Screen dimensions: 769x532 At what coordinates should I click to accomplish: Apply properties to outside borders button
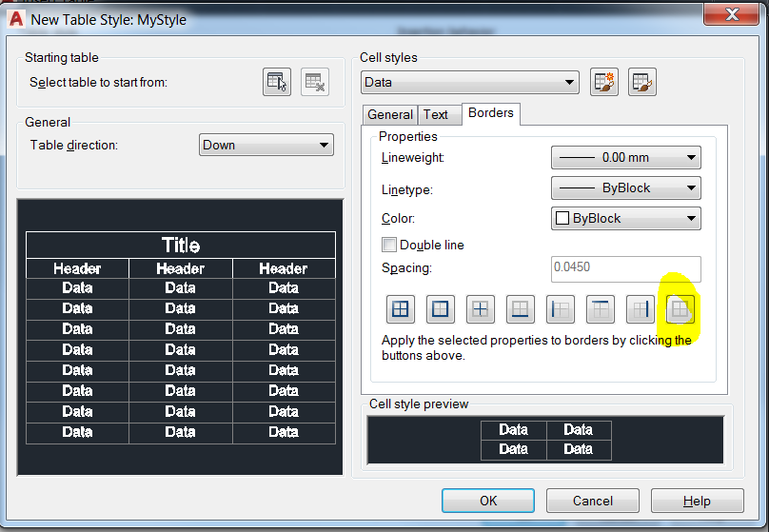(x=440, y=309)
